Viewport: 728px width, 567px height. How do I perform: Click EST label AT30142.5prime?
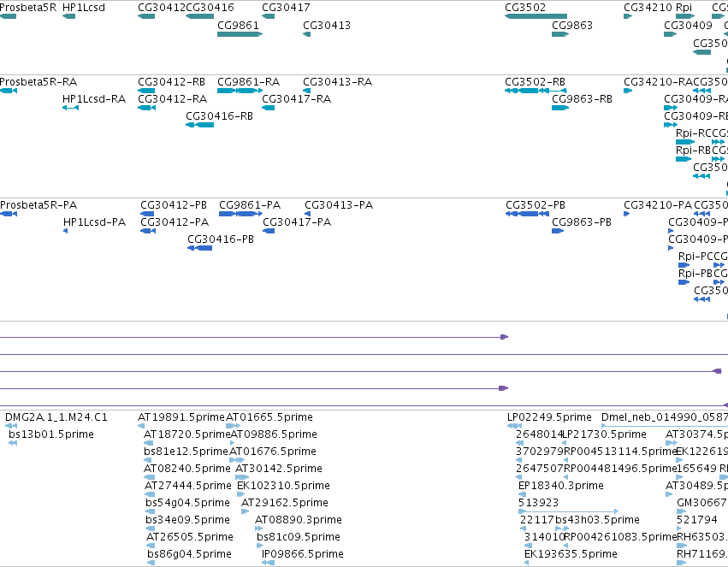tap(279, 469)
